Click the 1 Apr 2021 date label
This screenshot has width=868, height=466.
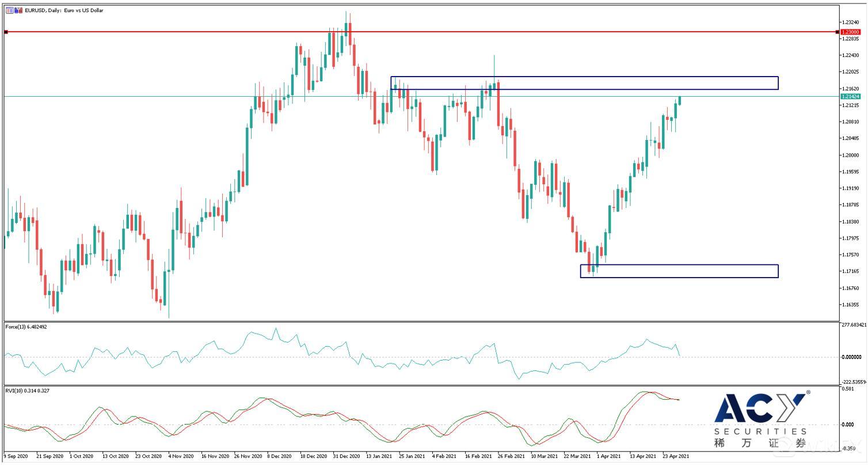tap(610, 456)
